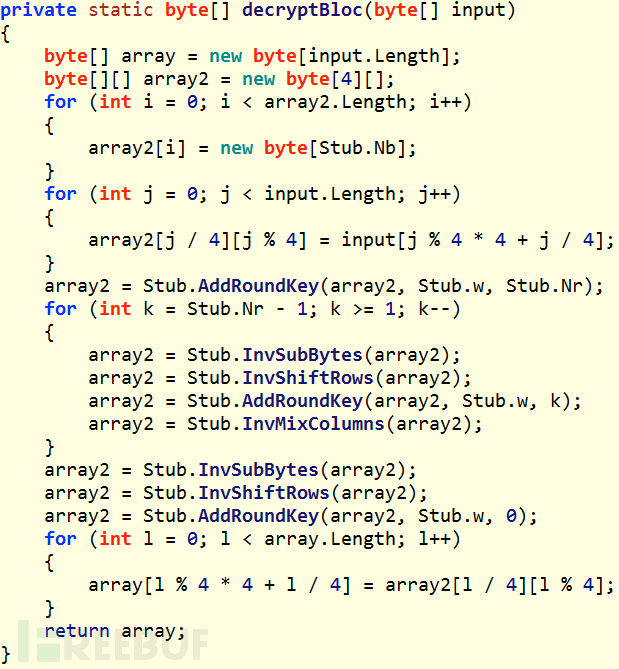619x669 pixels.
Task: Click 'array2[l / 4][l % 4]' expression
Action: point(496,585)
